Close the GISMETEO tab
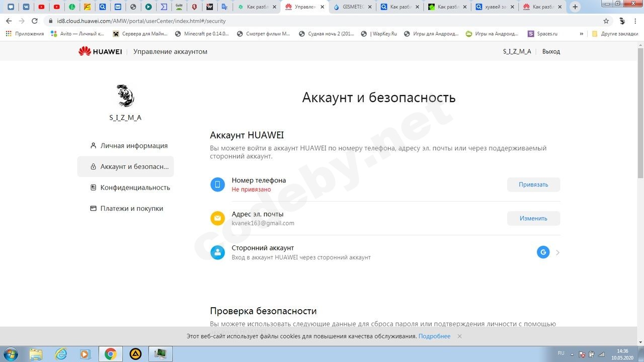This screenshot has height=362, width=644. pos(370,7)
